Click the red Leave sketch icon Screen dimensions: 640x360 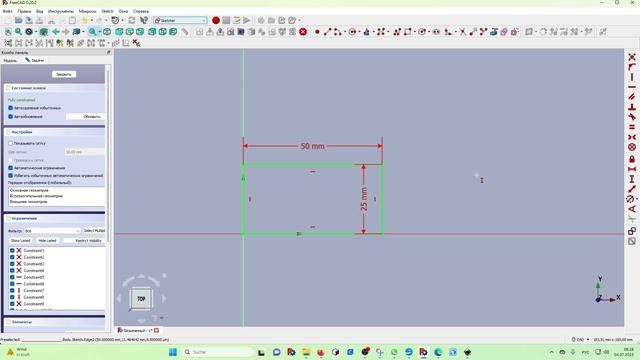[303, 32]
